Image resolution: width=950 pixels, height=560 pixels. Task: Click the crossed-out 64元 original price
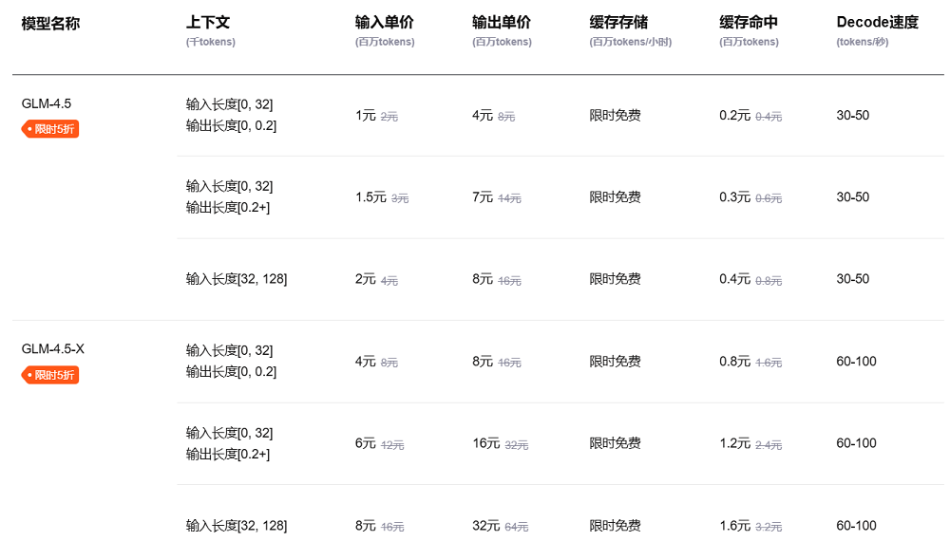[517, 527]
